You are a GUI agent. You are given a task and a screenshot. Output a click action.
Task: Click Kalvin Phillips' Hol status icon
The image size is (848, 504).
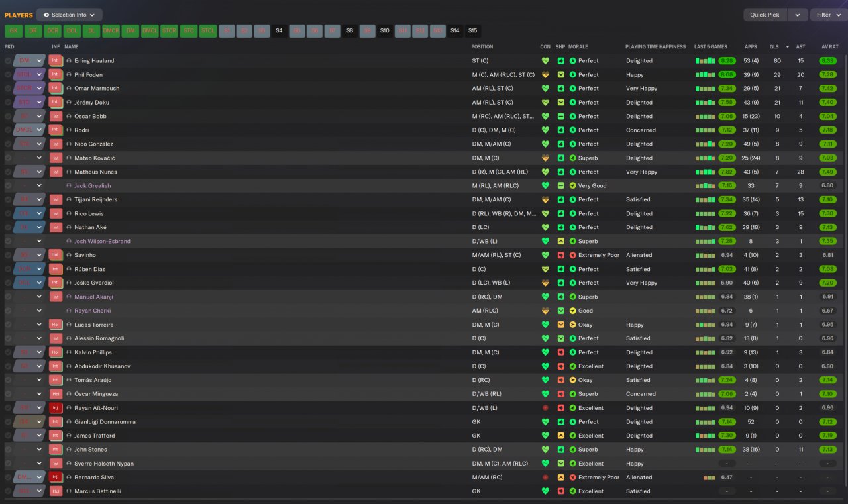tap(56, 352)
